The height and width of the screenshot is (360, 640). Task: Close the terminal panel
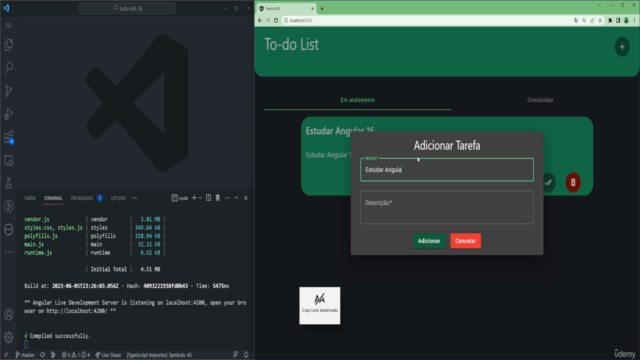pyautogui.click(x=246, y=198)
